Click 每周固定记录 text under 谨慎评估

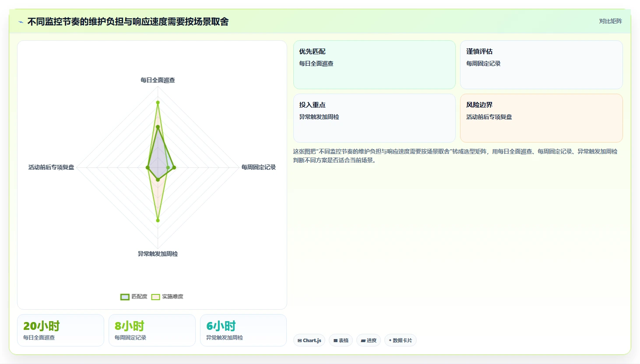coord(483,63)
